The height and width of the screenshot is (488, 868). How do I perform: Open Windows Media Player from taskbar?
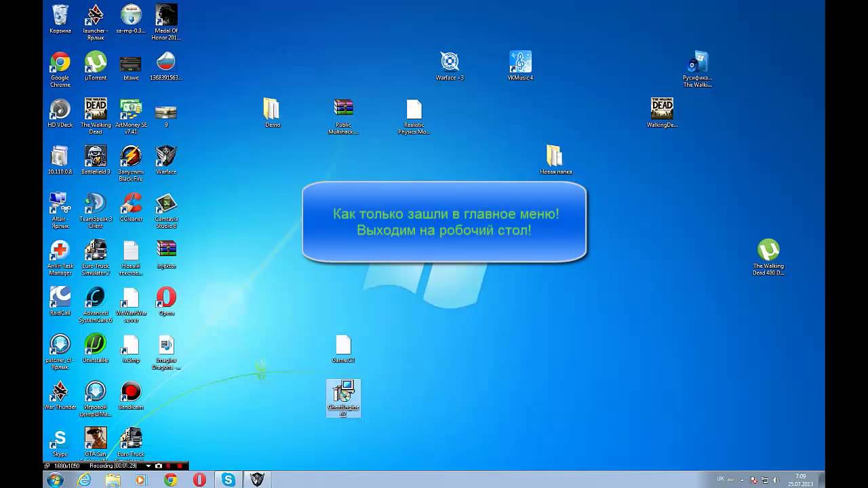[141, 479]
